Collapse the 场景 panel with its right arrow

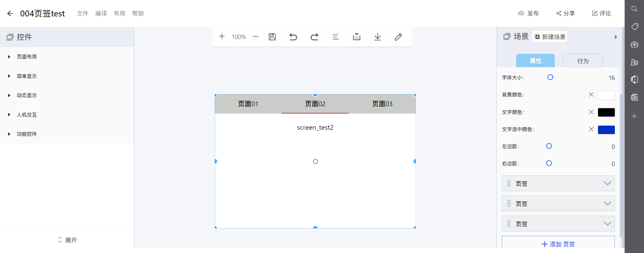pos(616,37)
